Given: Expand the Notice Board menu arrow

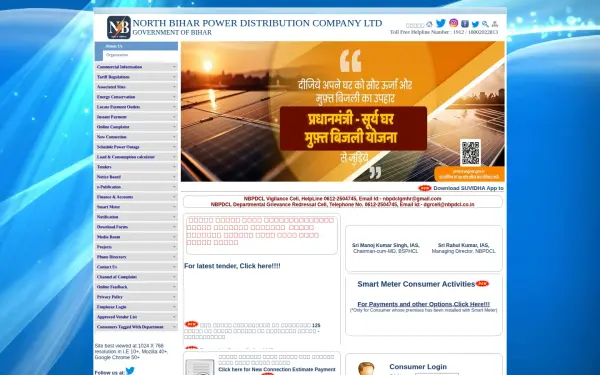Looking at the screenshot, I should [174, 176].
